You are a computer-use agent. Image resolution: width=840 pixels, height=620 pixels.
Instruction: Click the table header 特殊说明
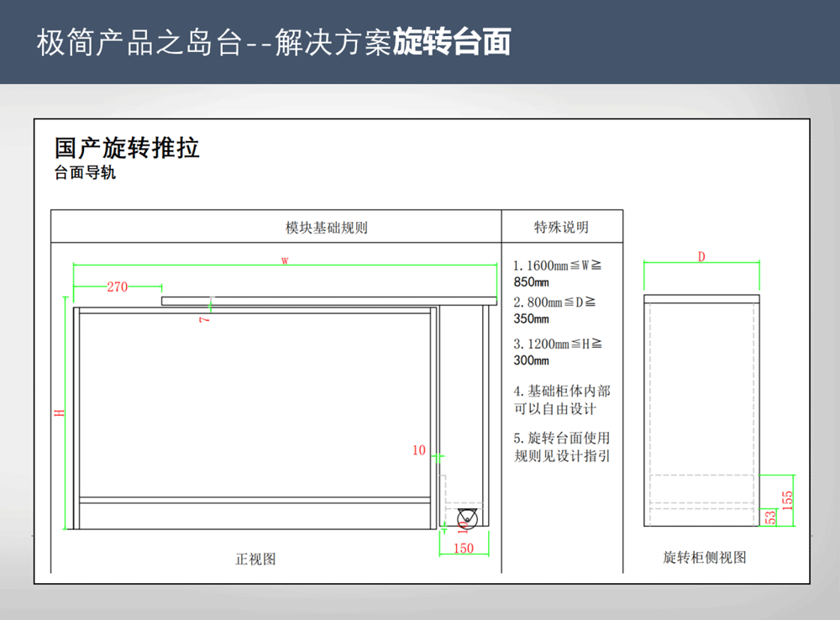[561, 227]
